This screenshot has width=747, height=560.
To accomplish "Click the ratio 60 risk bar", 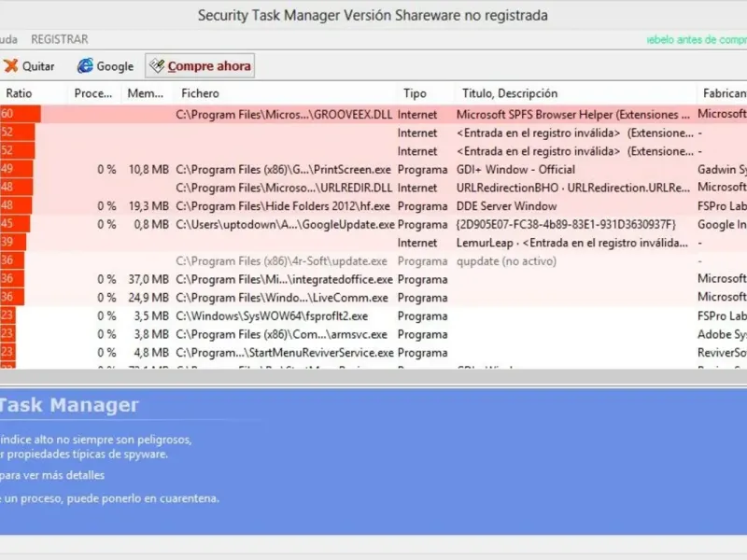I will point(21,114).
